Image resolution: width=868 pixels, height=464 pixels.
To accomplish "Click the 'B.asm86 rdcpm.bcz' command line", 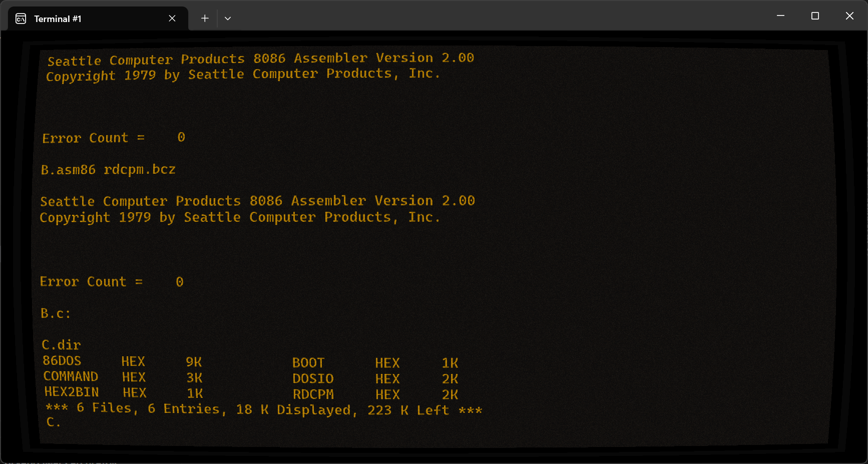I will point(108,170).
